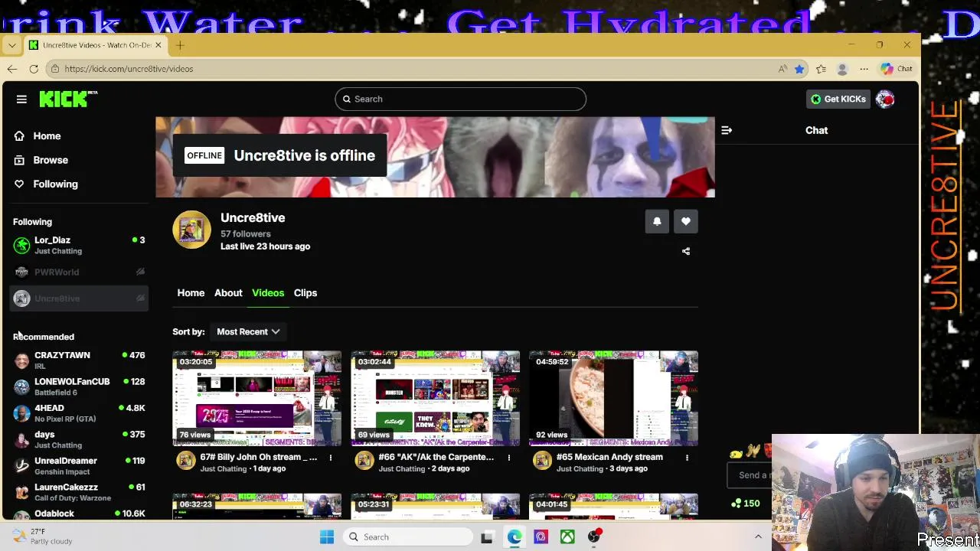
Task: Toggle notifications with the bell icon
Action: coord(657,221)
